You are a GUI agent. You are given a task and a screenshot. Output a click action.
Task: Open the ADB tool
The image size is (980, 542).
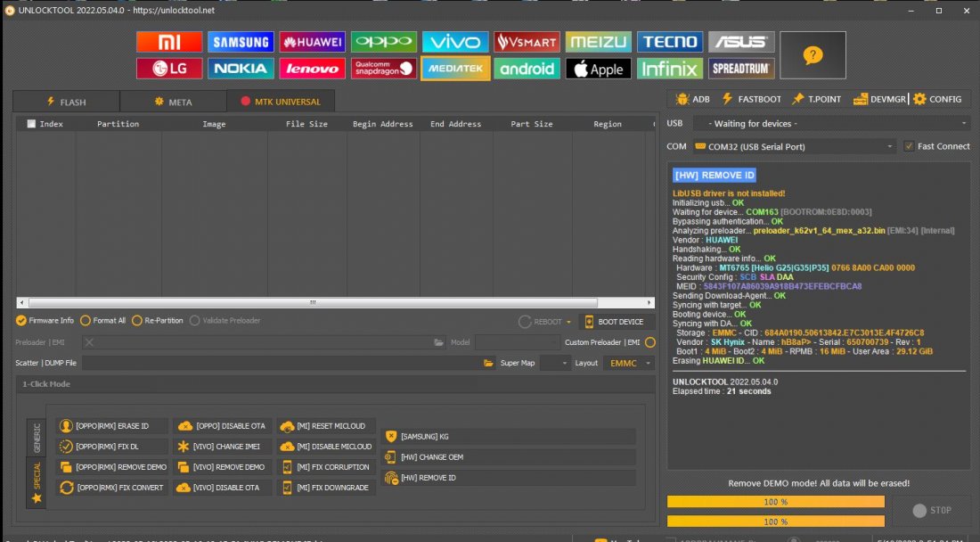point(693,99)
